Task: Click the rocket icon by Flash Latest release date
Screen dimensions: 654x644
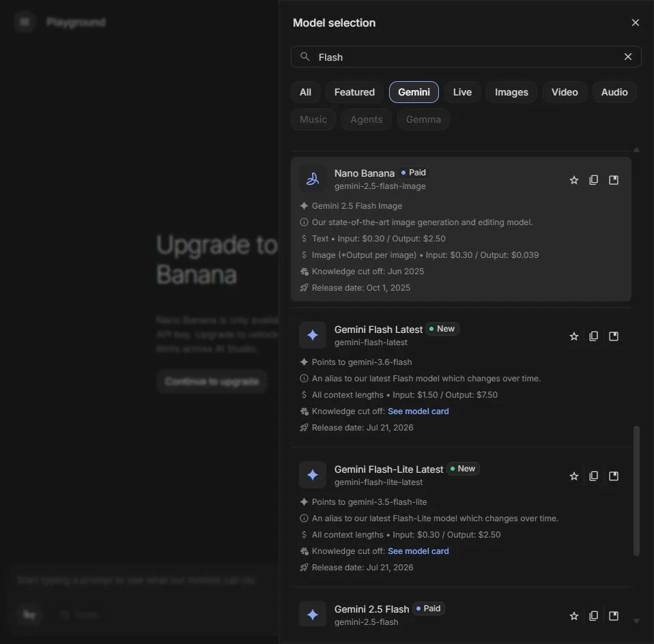Action: tap(304, 428)
